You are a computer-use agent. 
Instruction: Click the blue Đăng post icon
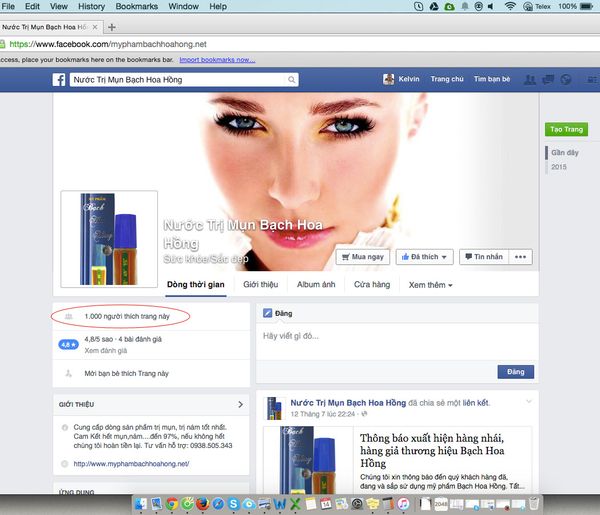[x=267, y=313]
